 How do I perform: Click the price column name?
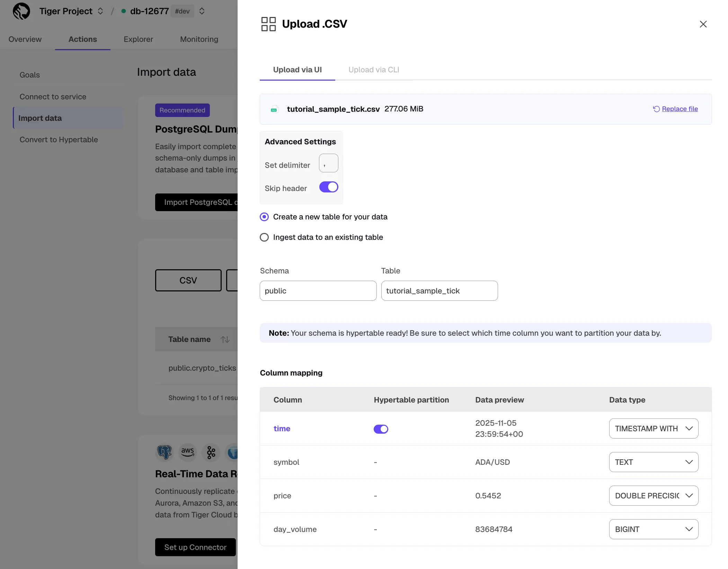[x=282, y=496]
